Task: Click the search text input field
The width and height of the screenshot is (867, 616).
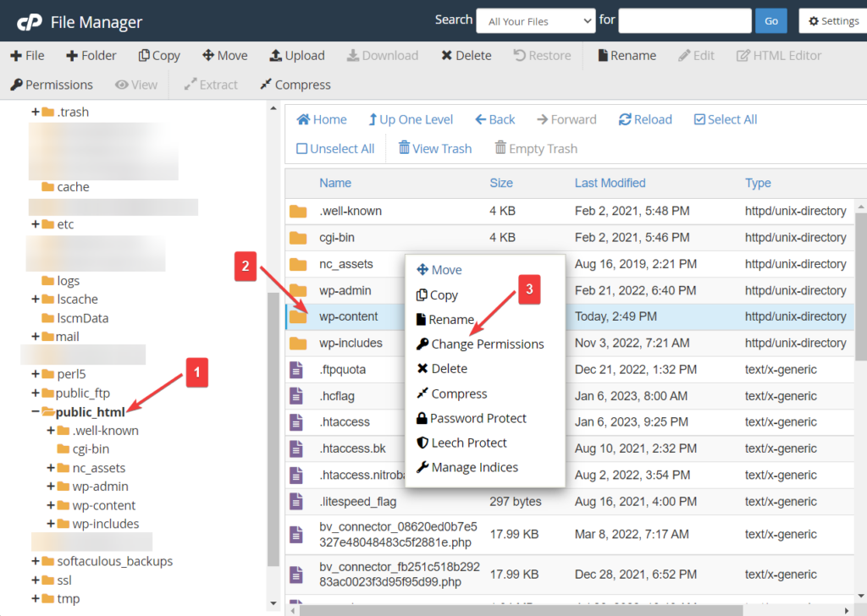Action: point(684,21)
